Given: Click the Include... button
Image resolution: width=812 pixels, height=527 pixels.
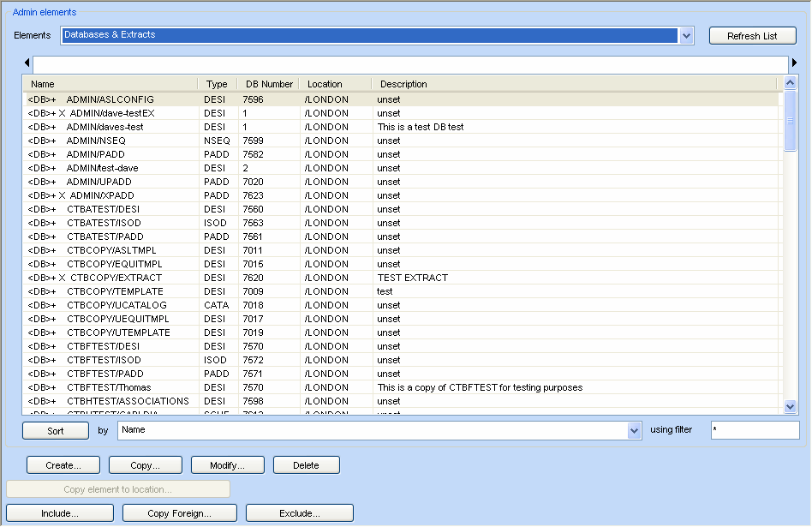Looking at the screenshot, I should click(60, 513).
